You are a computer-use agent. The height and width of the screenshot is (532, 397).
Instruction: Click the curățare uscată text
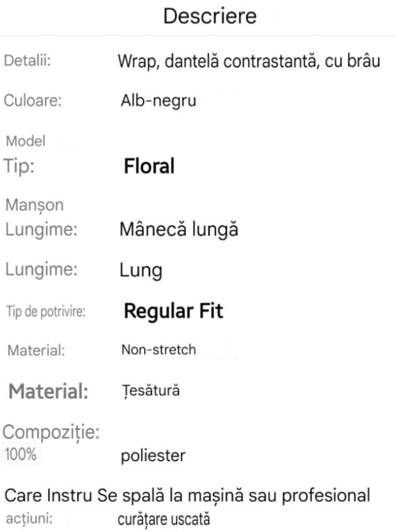click(x=163, y=519)
